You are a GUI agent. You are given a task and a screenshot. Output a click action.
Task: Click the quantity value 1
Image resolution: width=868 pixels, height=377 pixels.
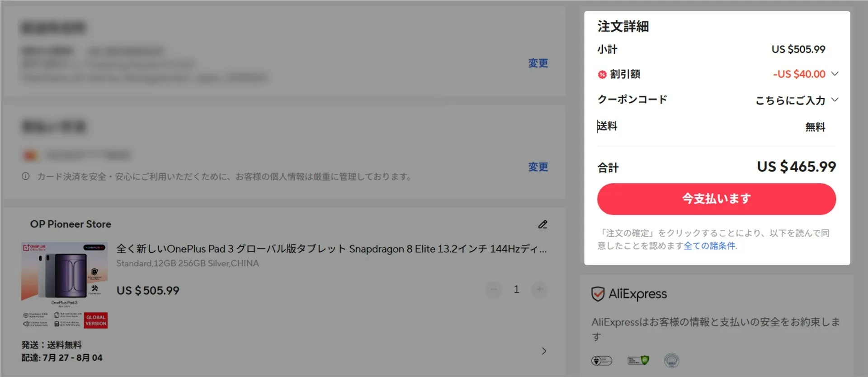coord(516,289)
